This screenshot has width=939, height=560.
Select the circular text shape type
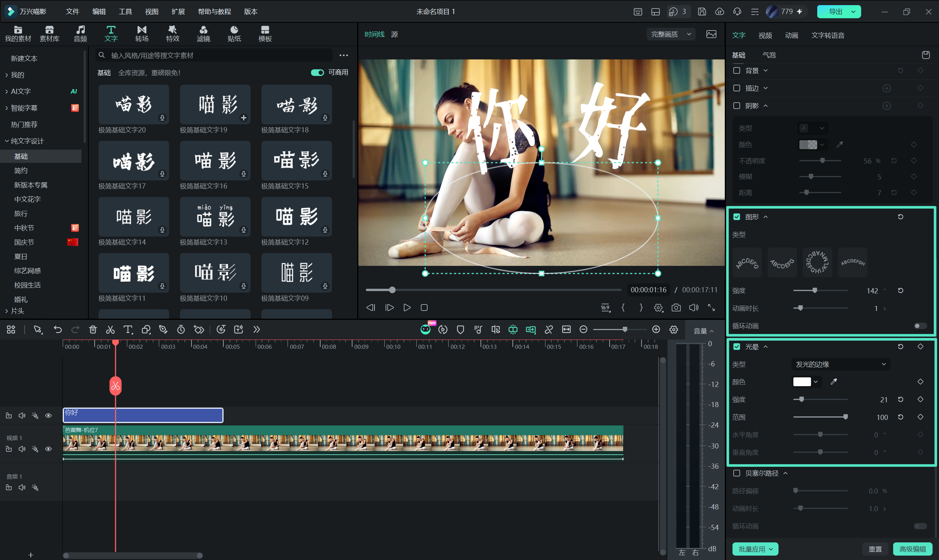click(x=817, y=262)
